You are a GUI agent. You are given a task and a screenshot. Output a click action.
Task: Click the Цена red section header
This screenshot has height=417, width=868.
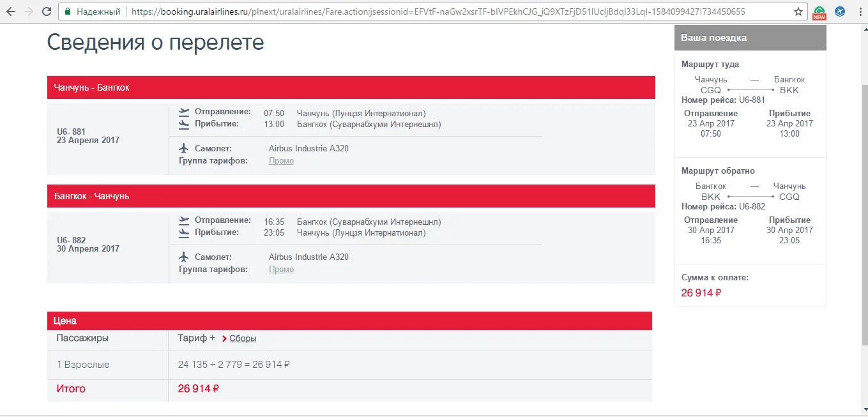[349, 321]
